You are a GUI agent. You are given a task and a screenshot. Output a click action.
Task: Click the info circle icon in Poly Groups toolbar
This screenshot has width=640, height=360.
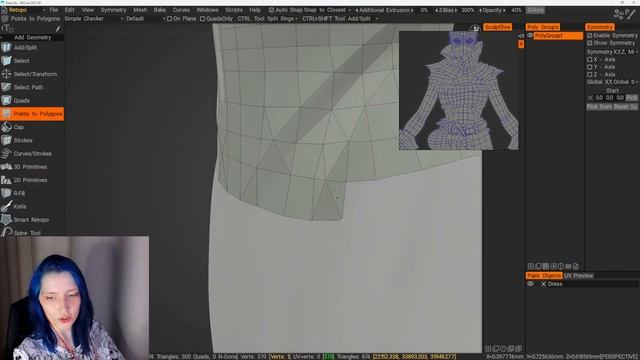[x=560, y=266]
